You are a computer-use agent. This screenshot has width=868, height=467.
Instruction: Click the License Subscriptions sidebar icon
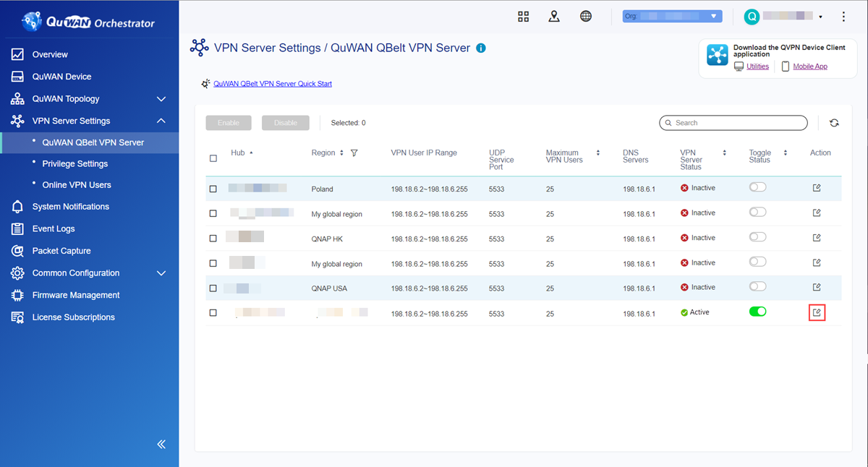(18, 317)
